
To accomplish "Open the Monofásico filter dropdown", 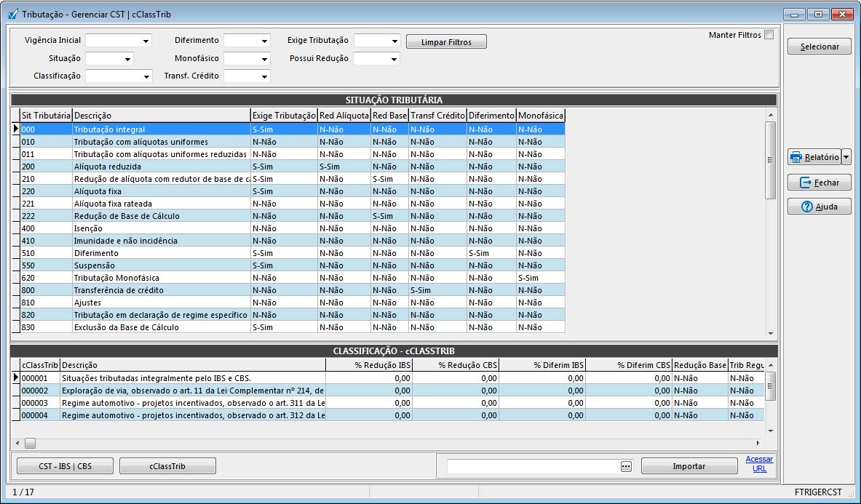I will point(263,59).
